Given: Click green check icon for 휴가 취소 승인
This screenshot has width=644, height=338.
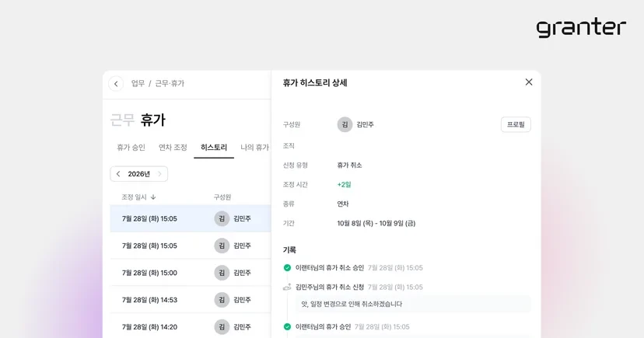Looking at the screenshot, I should (287, 268).
